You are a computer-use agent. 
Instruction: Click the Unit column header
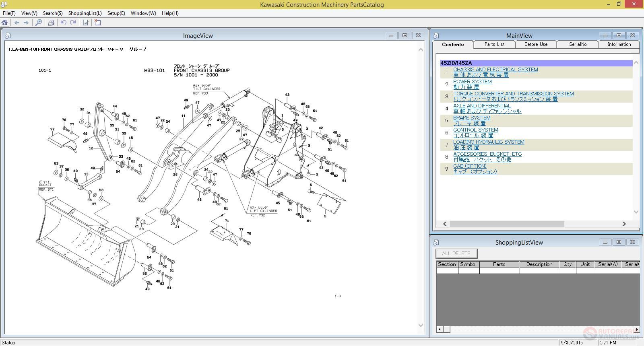[585, 264]
